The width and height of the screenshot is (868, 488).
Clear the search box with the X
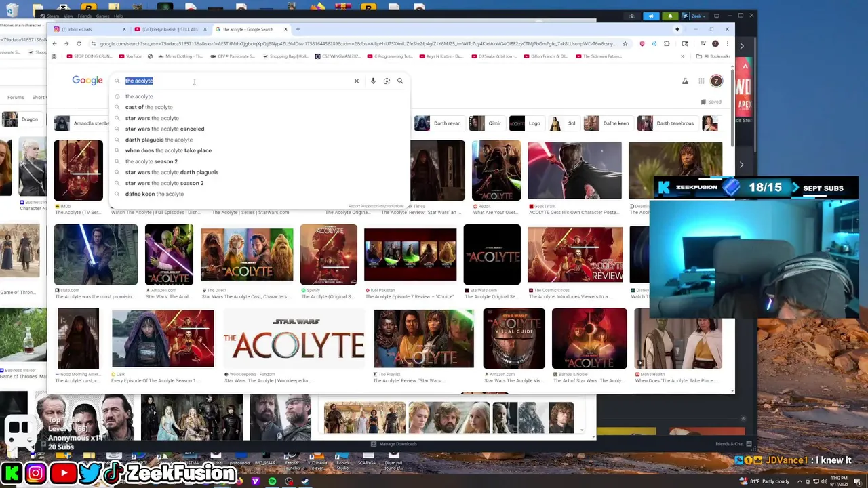point(357,81)
